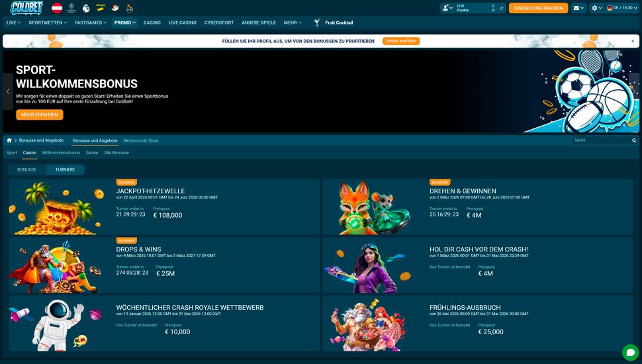Open DREHEN & GEWINNEN tournament title
The width and height of the screenshot is (642, 364).
pyautogui.click(x=463, y=191)
